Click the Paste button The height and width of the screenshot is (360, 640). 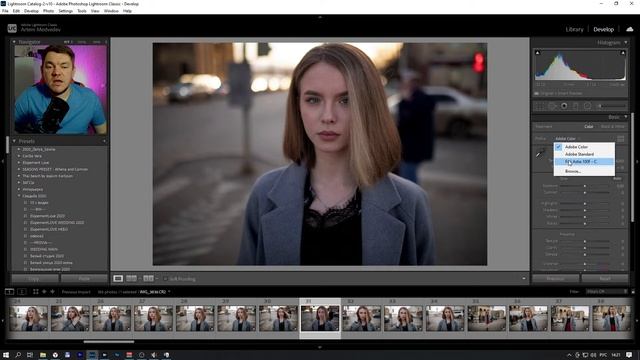tap(84, 279)
